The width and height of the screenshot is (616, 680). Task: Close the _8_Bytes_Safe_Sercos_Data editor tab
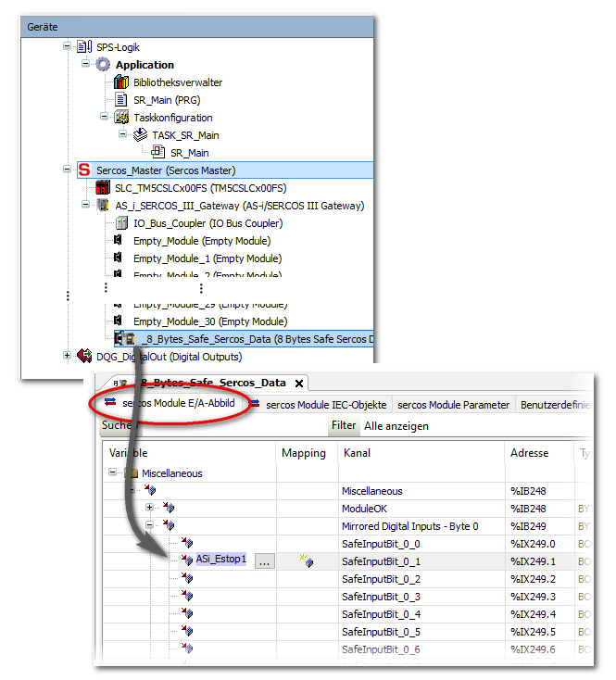click(x=298, y=384)
